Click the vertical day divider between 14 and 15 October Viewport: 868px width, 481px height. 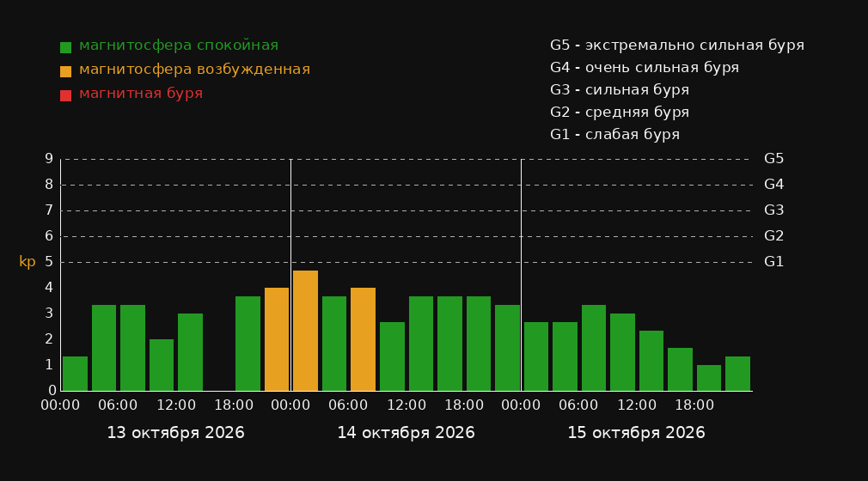[x=521, y=275]
